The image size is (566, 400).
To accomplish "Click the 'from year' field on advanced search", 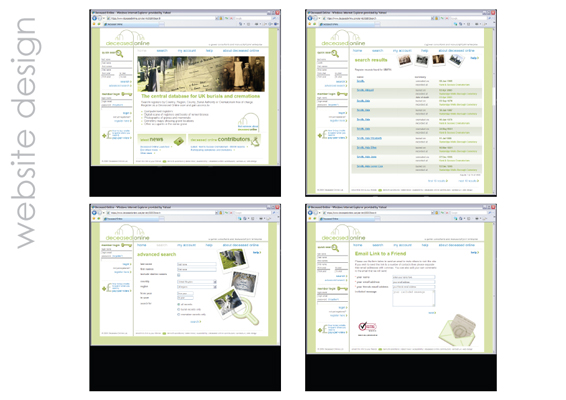I will [185, 293].
